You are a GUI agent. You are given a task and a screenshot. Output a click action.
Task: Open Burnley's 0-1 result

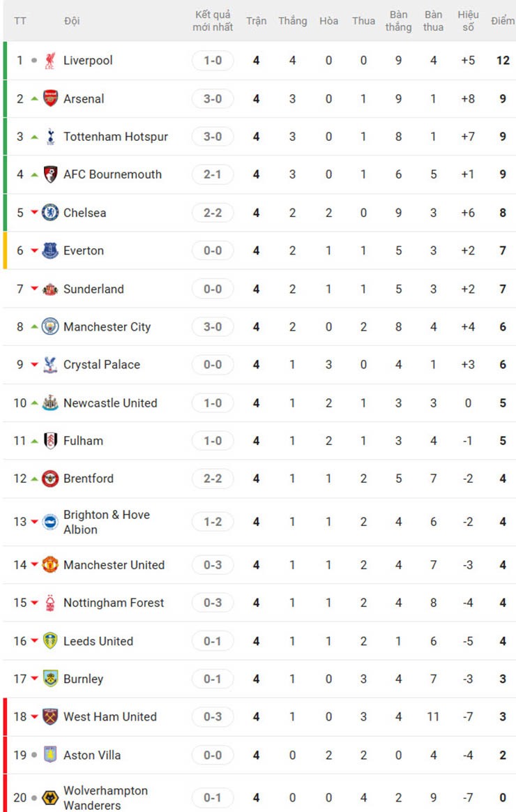click(x=212, y=679)
